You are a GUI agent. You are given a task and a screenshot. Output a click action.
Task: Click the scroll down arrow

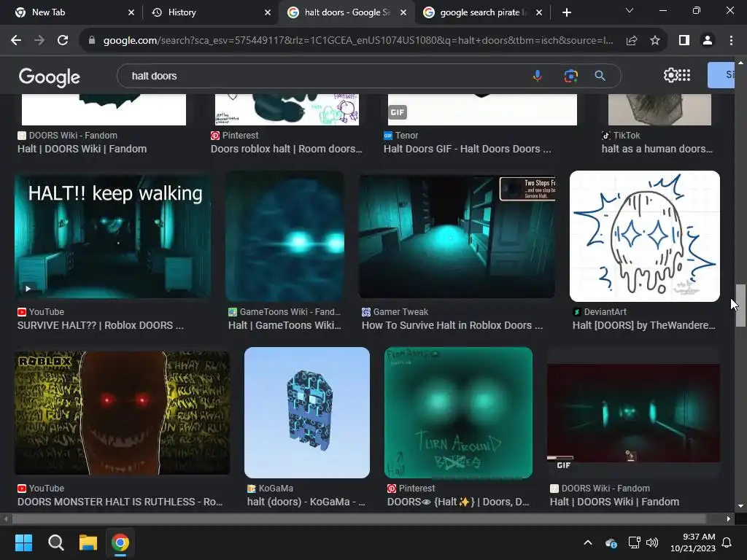740,506
